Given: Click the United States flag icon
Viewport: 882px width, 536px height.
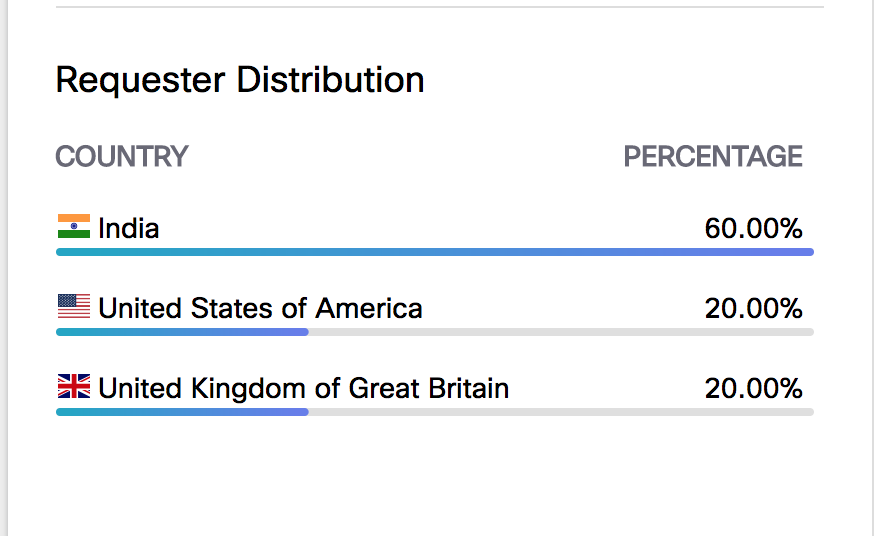Looking at the screenshot, I should [74, 307].
